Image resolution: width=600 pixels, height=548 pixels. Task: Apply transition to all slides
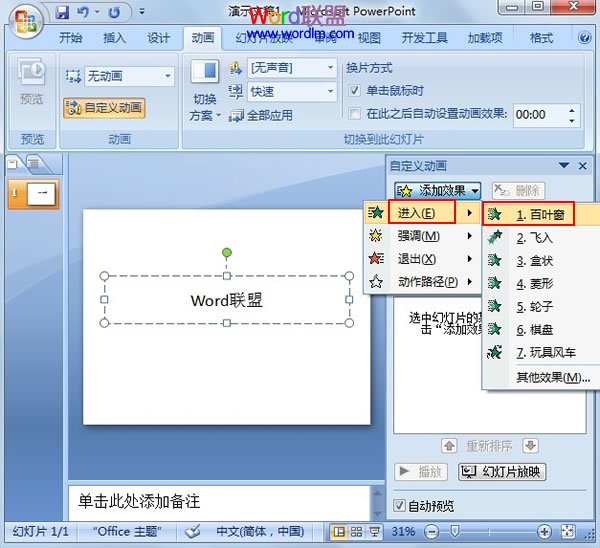pos(261,116)
